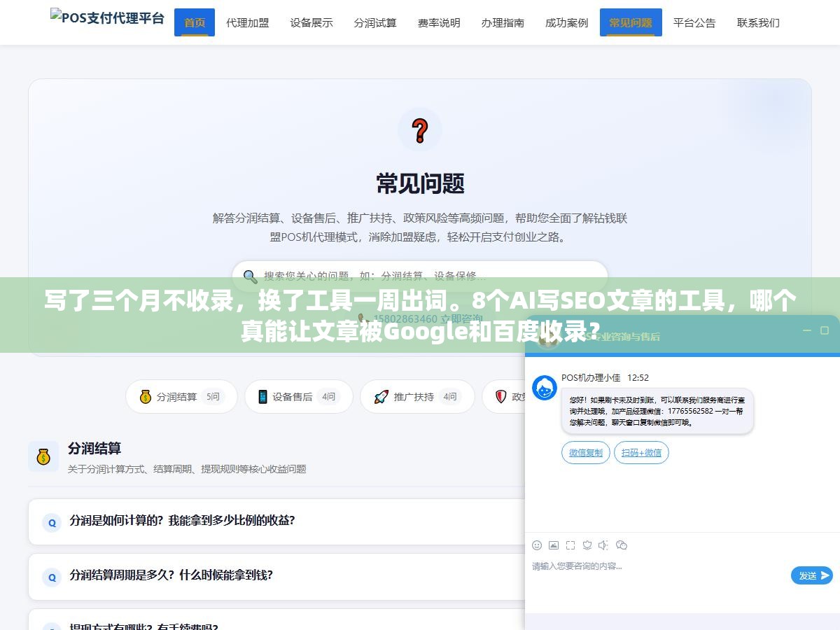
Task: Open the 设备展示 nav item
Action: pyautogui.click(x=311, y=22)
